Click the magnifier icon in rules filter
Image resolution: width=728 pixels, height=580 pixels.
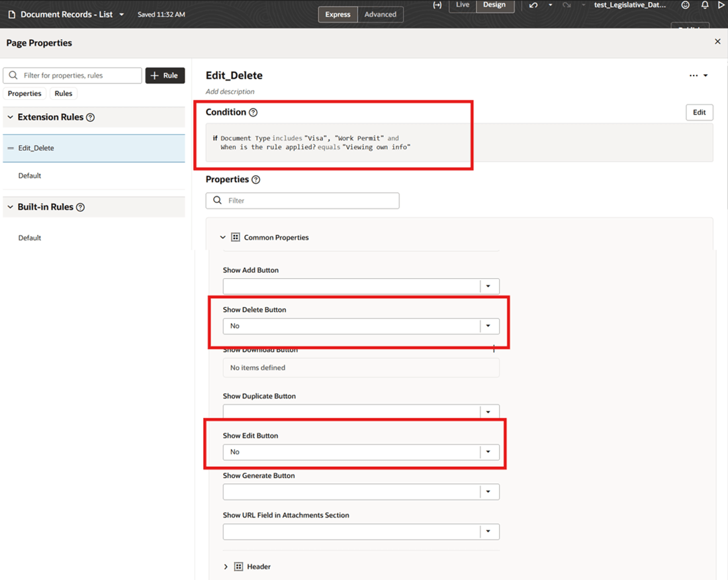tap(13, 75)
